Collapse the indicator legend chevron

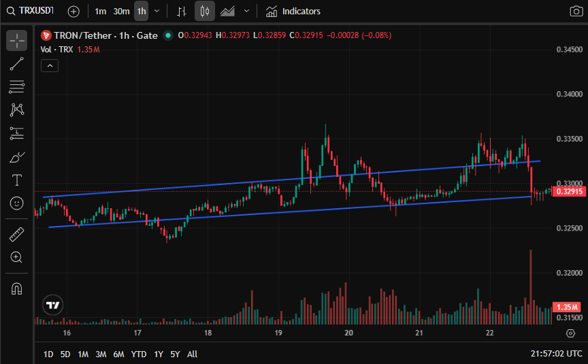(x=50, y=66)
